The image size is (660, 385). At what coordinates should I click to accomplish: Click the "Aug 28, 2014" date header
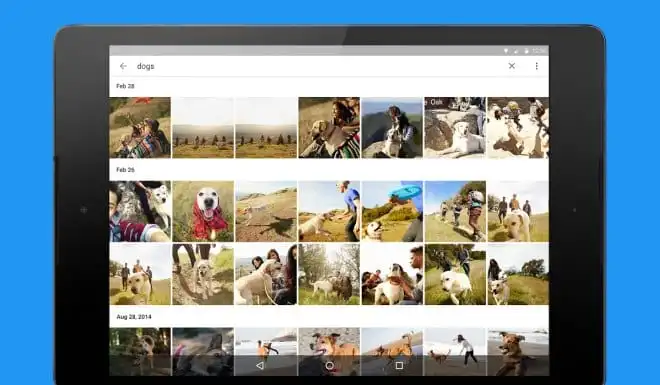click(x=134, y=316)
